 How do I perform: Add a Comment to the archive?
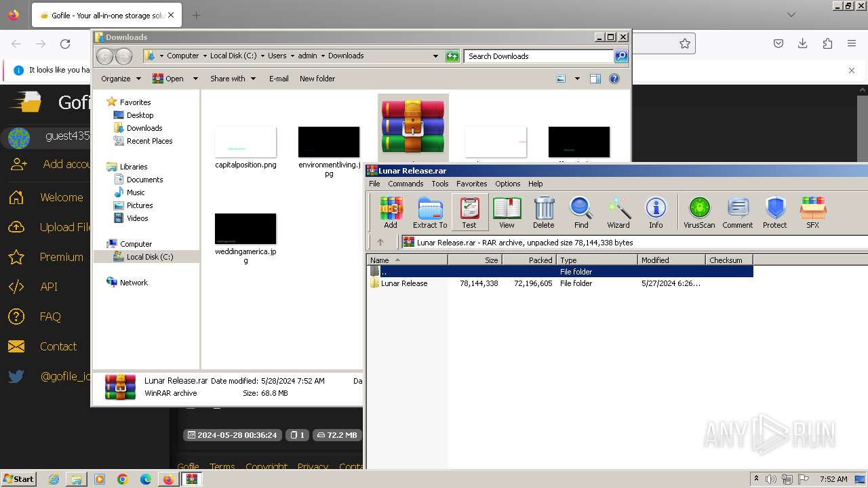click(x=737, y=212)
